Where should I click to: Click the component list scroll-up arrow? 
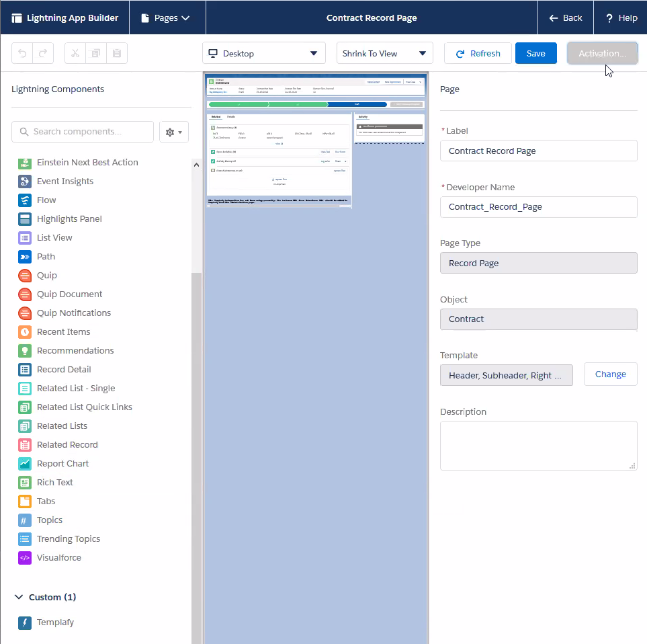(196, 165)
